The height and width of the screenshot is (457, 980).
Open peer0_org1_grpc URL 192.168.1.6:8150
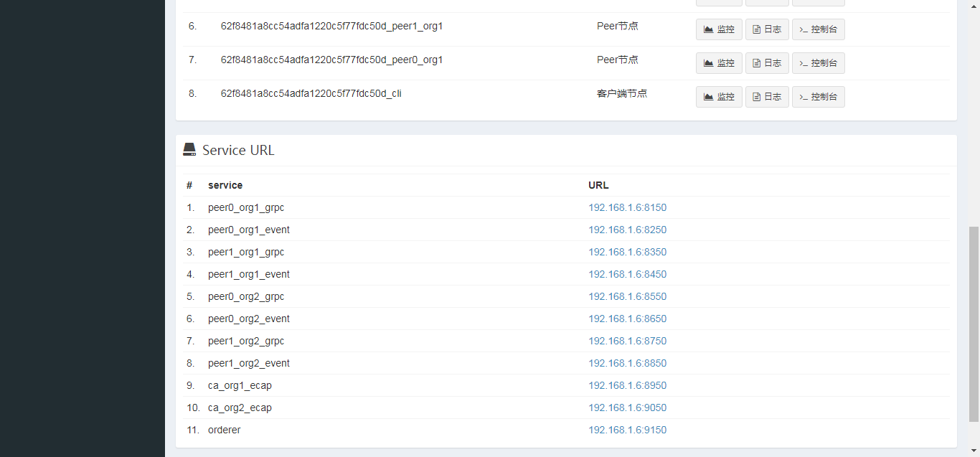click(x=627, y=208)
